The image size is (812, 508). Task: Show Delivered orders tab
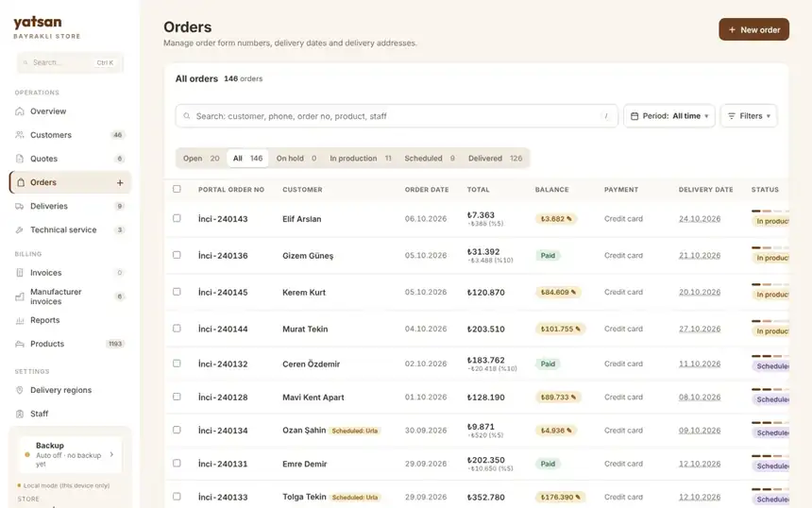495,159
